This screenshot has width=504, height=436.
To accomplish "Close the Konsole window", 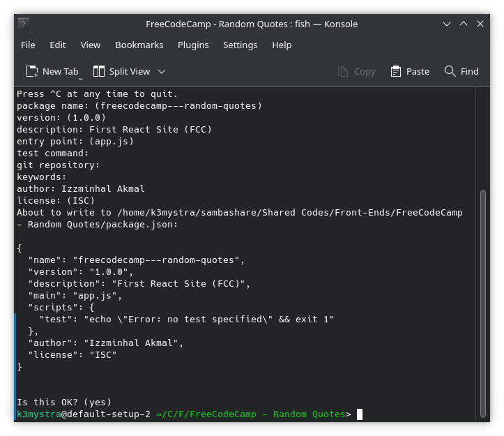I will [x=480, y=24].
